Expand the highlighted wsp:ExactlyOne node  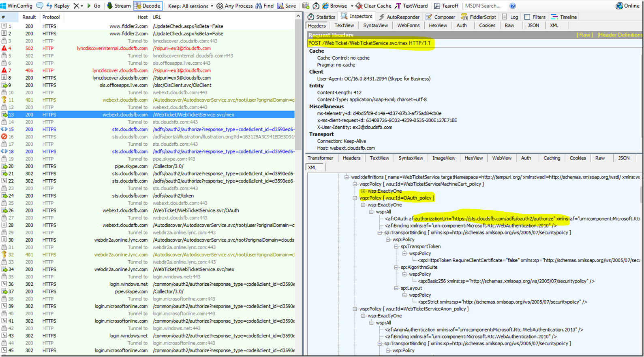click(363, 191)
